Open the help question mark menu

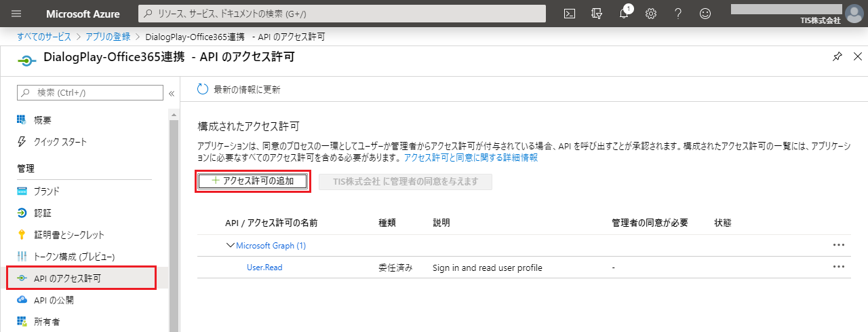pyautogui.click(x=678, y=14)
